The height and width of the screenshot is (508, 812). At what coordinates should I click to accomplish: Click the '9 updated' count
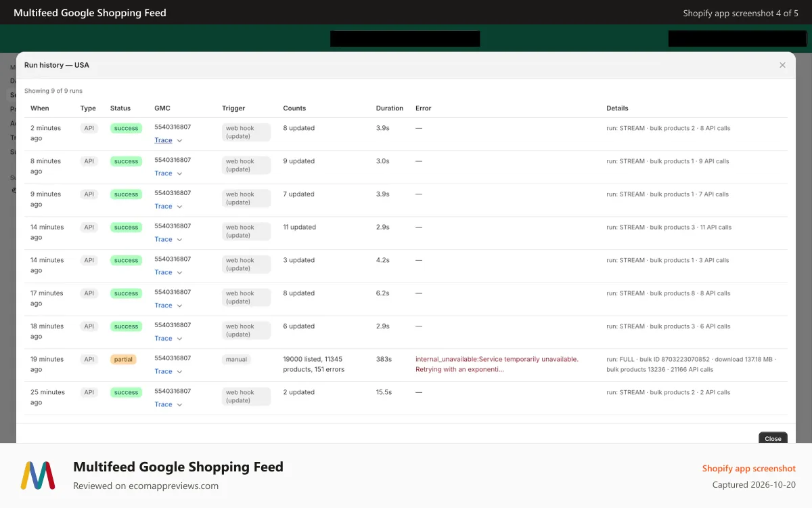(299, 161)
